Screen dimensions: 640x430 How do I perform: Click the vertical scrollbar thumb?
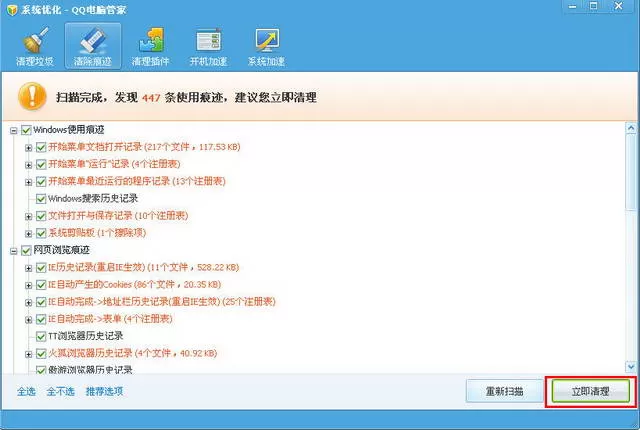(x=631, y=172)
